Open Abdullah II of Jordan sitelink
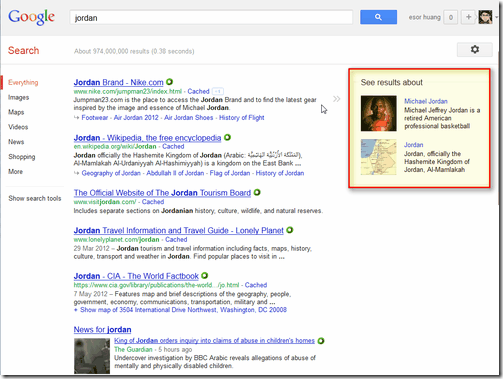This screenshot has width=503, height=379. (x=175, y=173)
